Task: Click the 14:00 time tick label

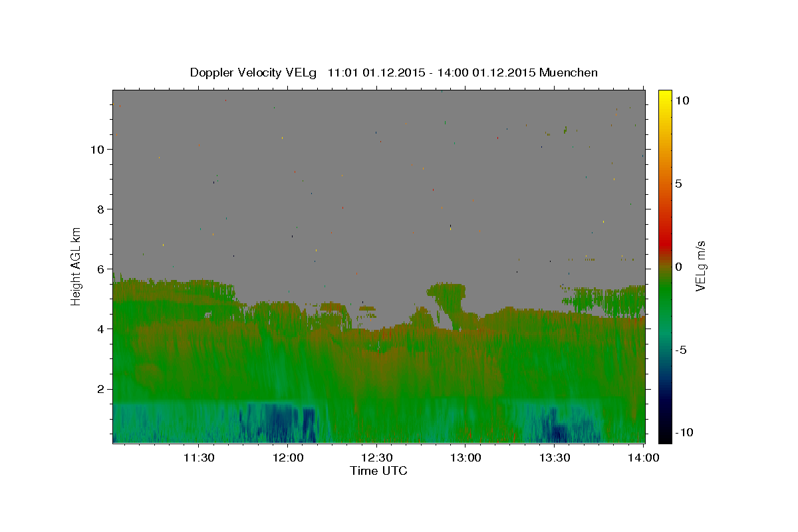Action: 644,458
